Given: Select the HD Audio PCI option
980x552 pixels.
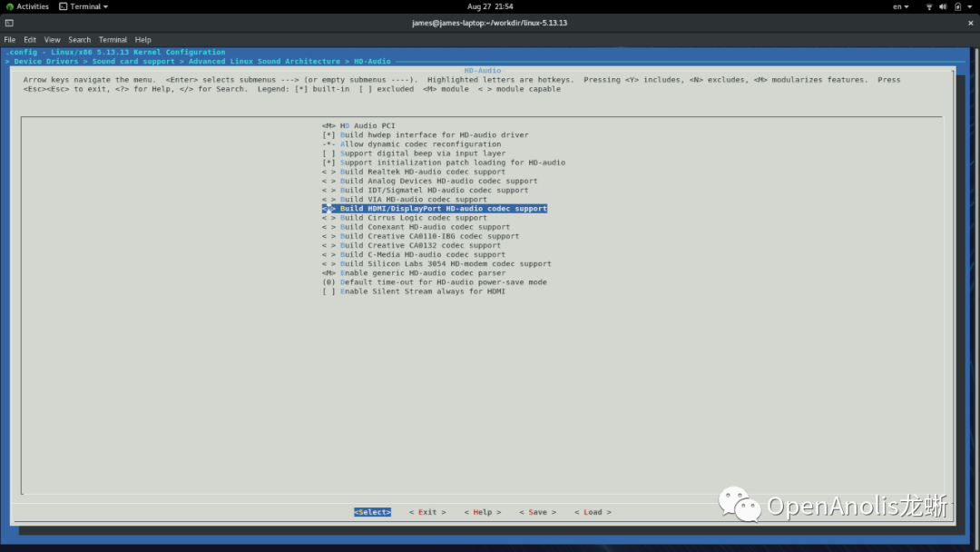Looking at the screenshot, I should pos(358,125).
